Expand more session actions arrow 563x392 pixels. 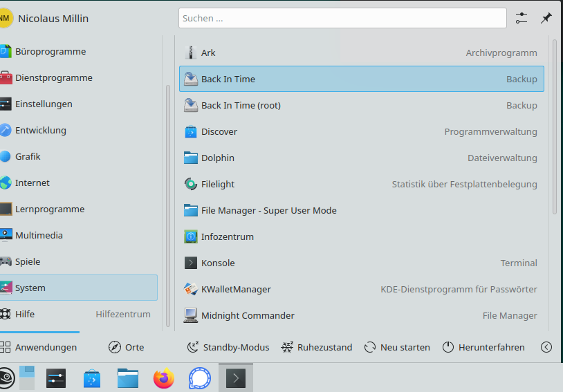[546, 347]
